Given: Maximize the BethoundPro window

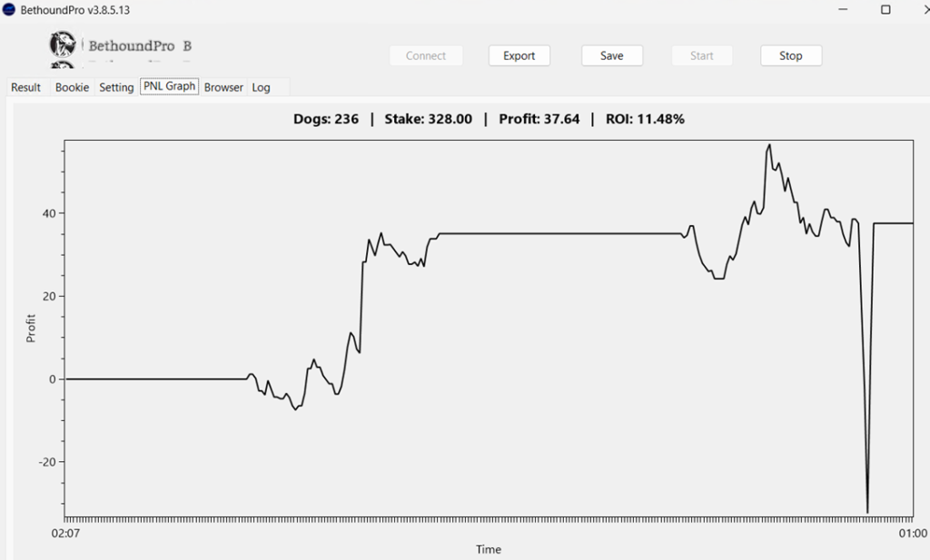Looking at the screenshot, I should click(885, 9).
